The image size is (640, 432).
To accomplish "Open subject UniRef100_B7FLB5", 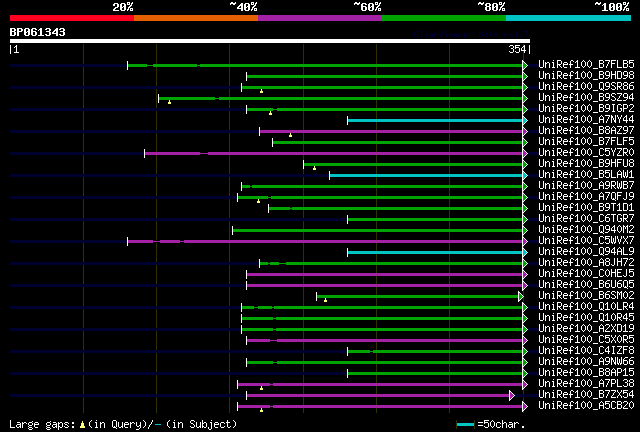I will 586,65.
